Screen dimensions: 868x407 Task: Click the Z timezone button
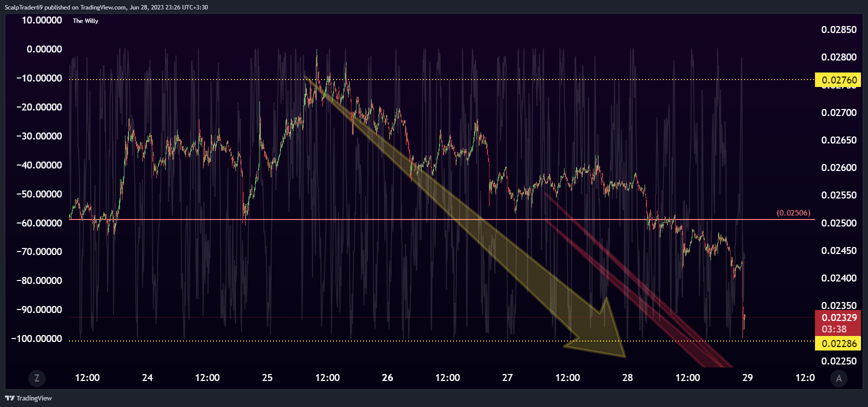pos(36,378)
